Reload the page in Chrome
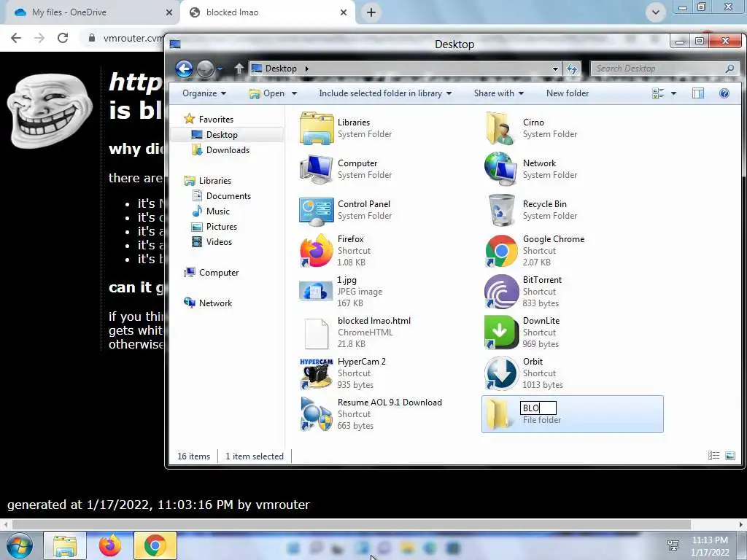The width and height of the screenshot is (747, 560). click(63, 38)
